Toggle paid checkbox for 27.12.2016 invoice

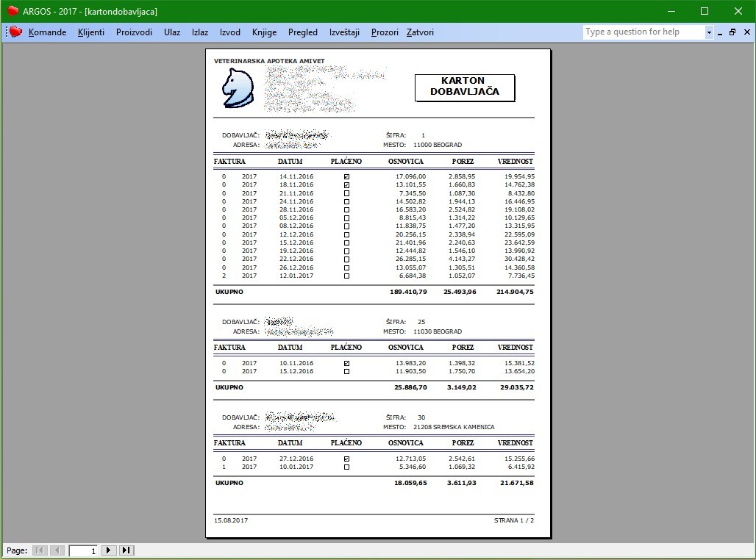coord(346,459)
